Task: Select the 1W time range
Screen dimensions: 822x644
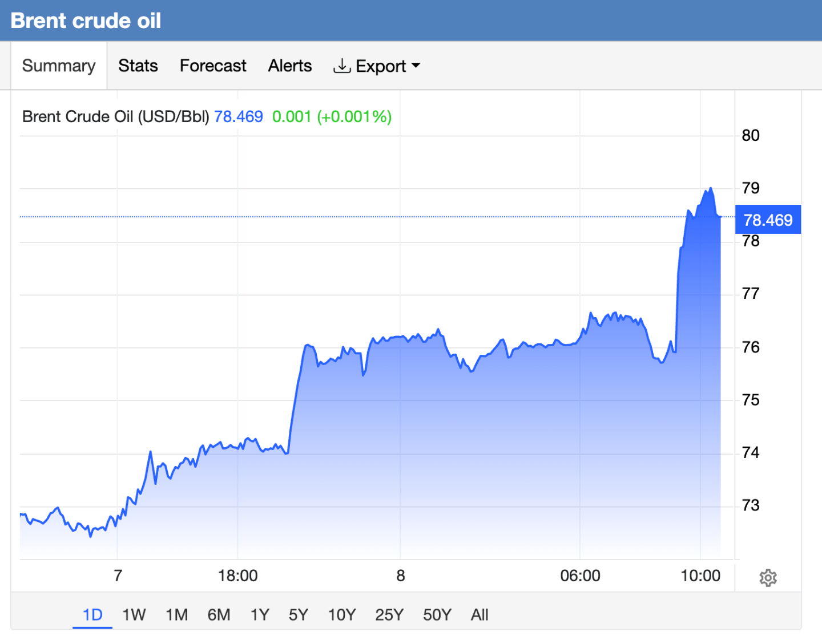Action: 134,615
